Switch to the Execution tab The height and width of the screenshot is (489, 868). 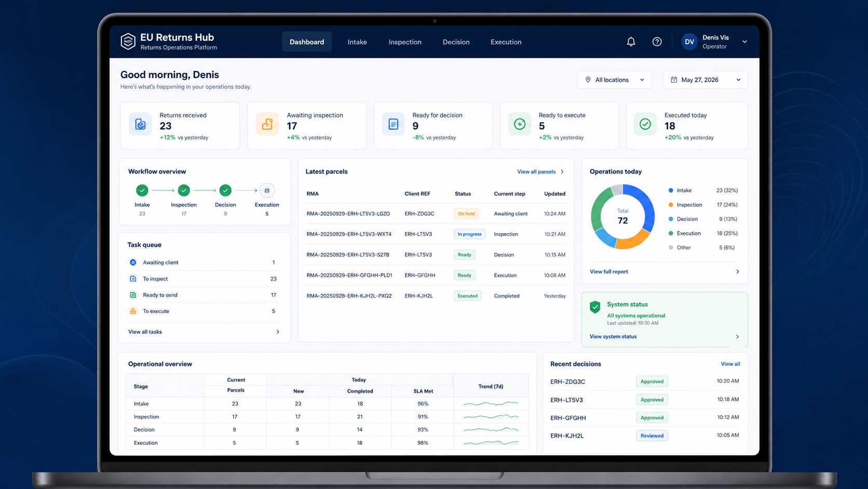[x=506, y=42]
